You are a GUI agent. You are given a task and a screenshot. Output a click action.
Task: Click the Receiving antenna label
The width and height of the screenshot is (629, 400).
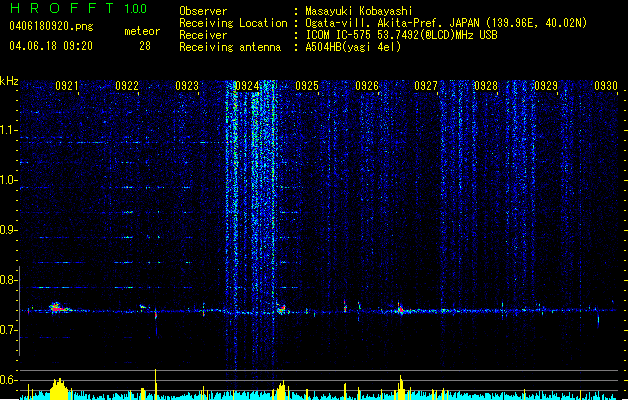tap(230, 47)
